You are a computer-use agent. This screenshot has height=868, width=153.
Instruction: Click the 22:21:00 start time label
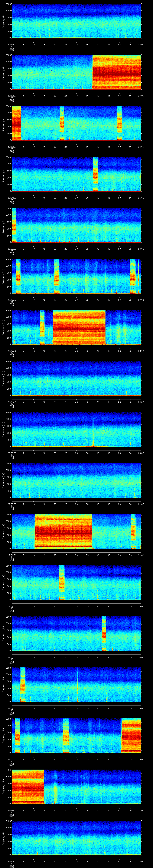[x=12, y=44]
